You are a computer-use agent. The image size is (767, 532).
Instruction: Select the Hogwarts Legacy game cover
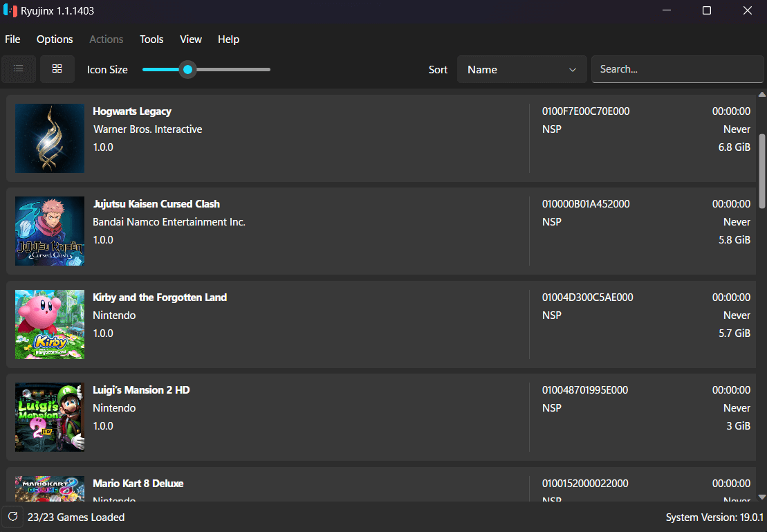click(49, 138)
